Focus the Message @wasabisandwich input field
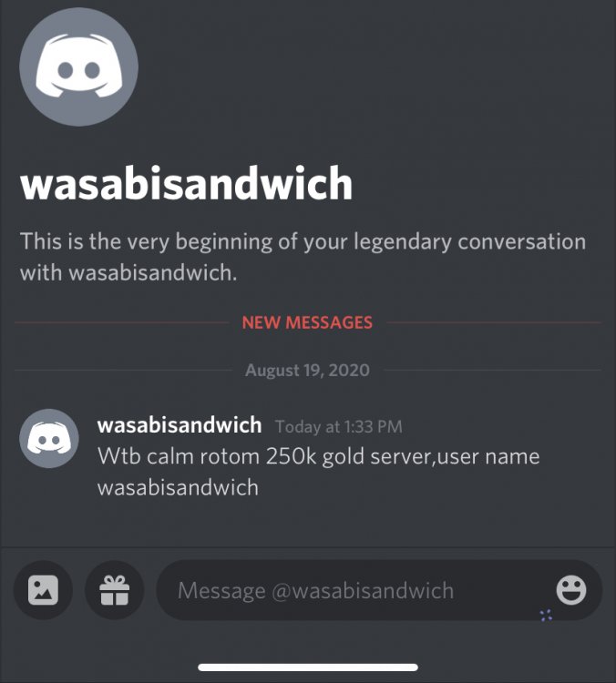Image resolution: width=616 pixels, height=683 pixels. 379,590
